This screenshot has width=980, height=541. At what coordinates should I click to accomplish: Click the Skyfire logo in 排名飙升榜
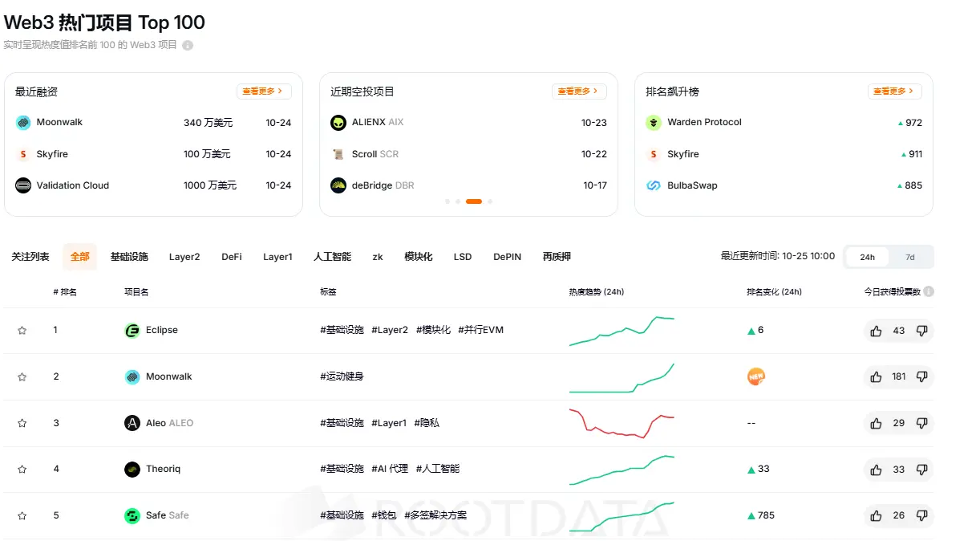654,154
